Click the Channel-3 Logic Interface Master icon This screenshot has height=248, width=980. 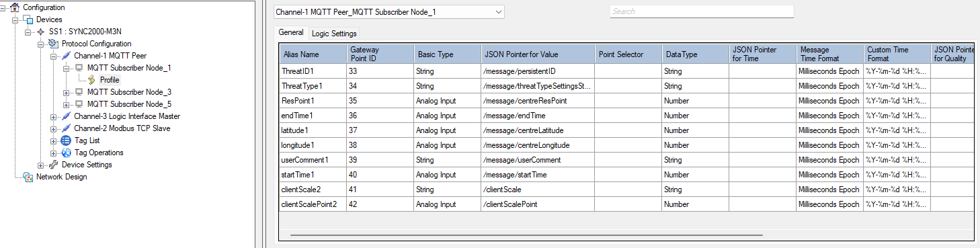[67, 116]
